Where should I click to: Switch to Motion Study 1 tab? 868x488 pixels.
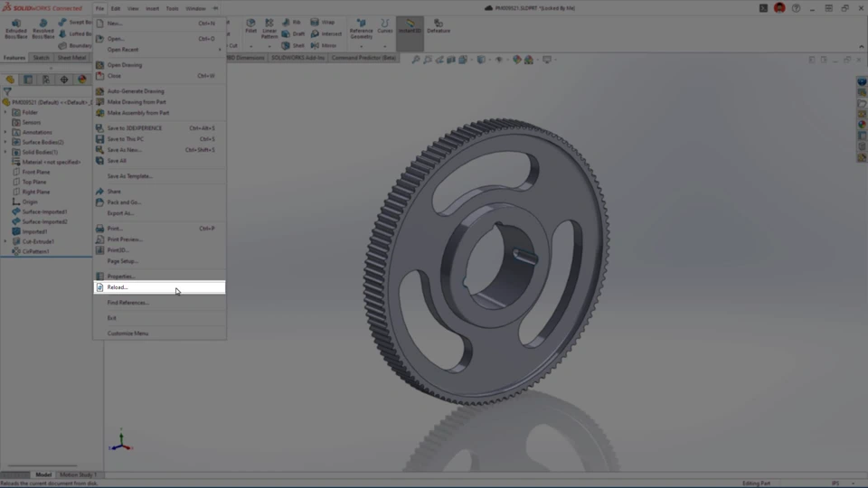point(78,474)
